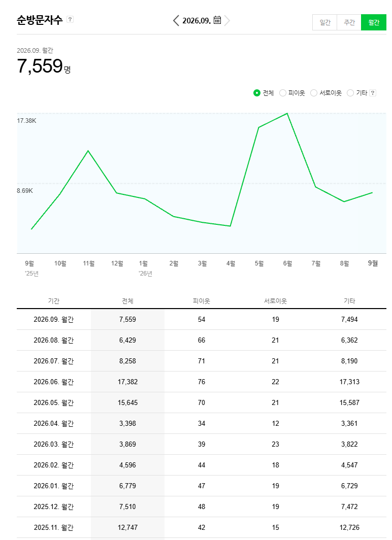
Task: Select the 서로이웃 radio button
Action: tap(313, 93)
